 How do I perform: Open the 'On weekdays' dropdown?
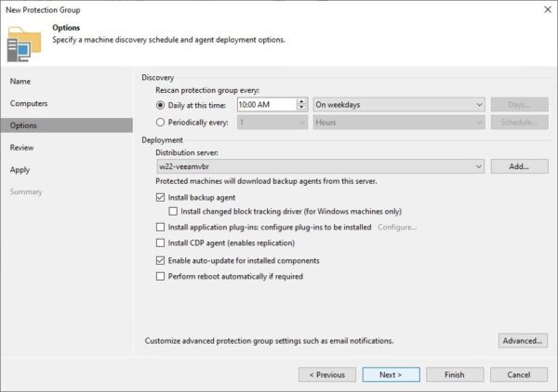[399, 104]
